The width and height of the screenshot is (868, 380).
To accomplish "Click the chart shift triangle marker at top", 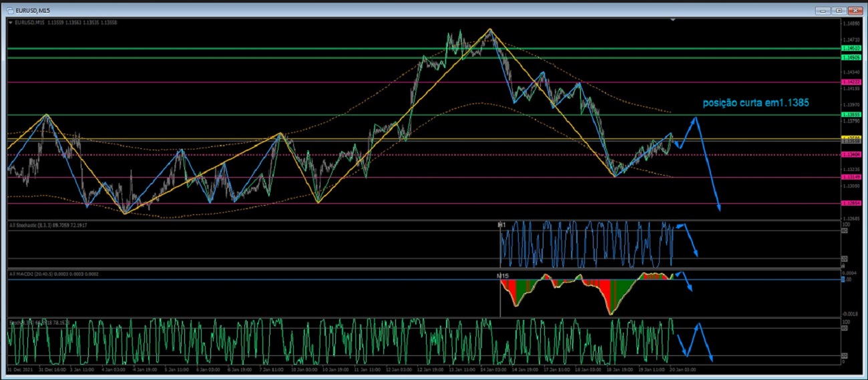I will [672, 20].
